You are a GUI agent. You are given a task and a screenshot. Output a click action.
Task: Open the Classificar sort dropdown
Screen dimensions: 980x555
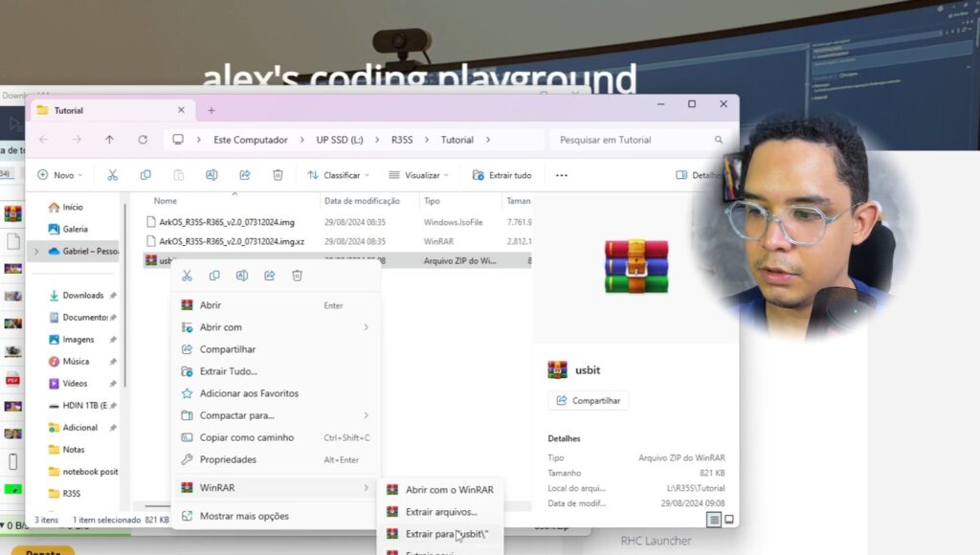pyautogui.click(x=338, y=175)
